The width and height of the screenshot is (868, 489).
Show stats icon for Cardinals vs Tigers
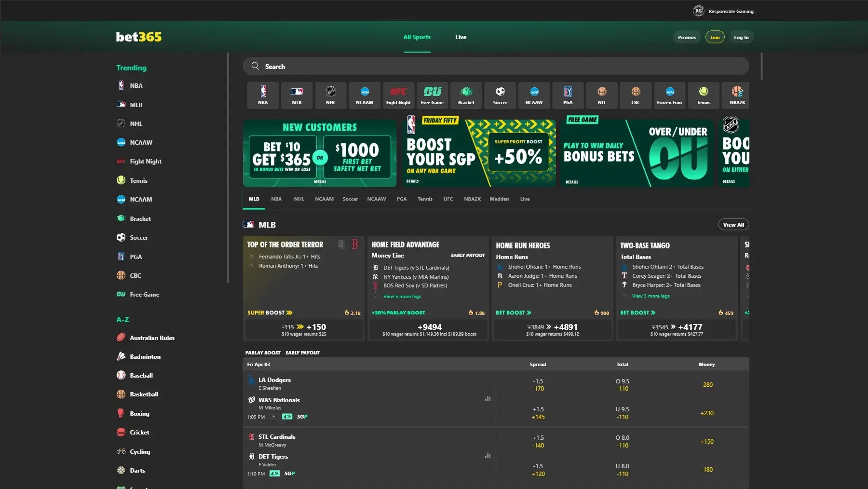pos(488,456)
